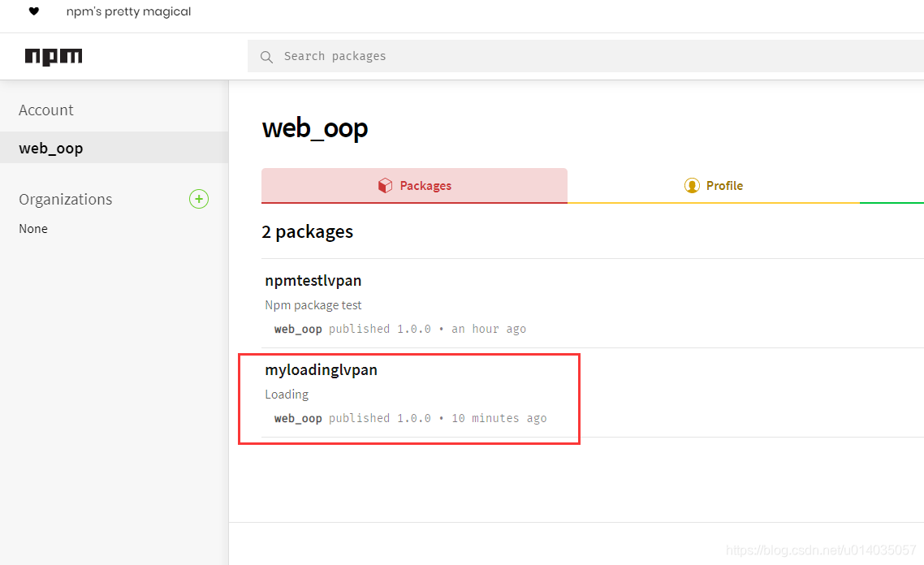The image size is (924, 565).
Task: Open the npmtestlvpan package
Action: (x=313, y=280)
